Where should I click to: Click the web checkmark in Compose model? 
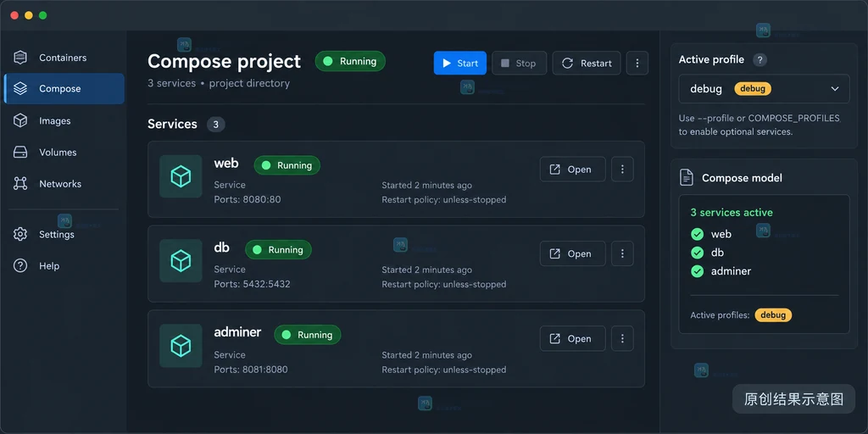point(698,234)
